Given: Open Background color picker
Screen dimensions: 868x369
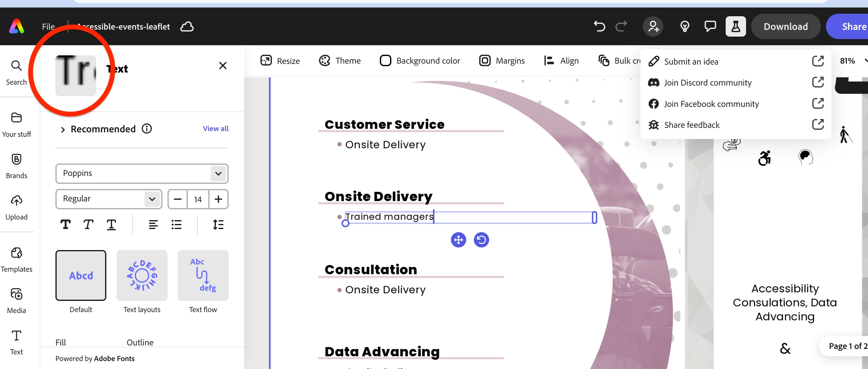Looking at the screenshot, I should tap(420, 61).
